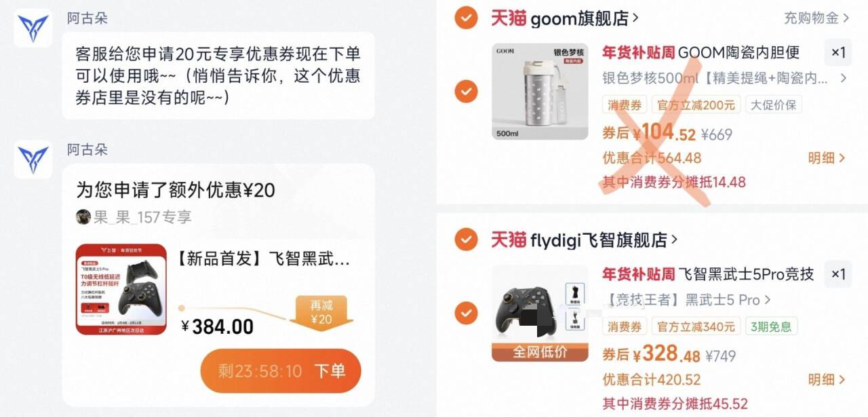Expand 明细 for the GOOM cup discount
The height and width of the screenshot is (418, 868).
click(x=827, y=158)
